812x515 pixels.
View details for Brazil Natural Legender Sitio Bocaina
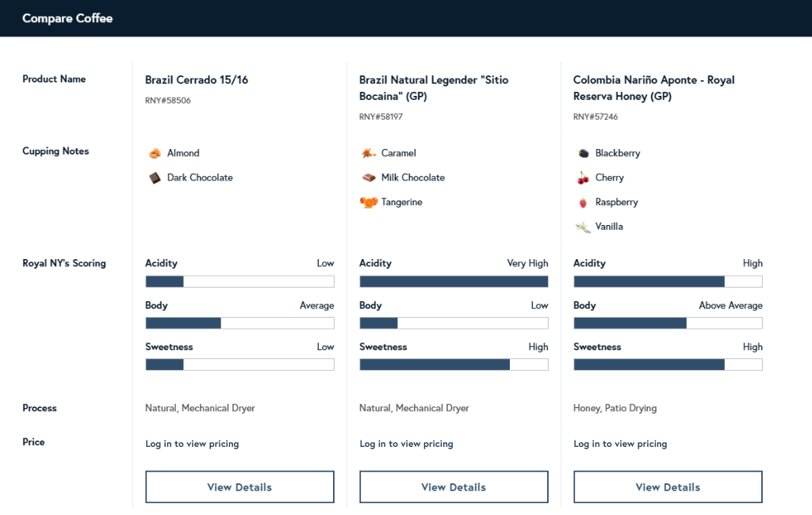(x=454, y=486)
